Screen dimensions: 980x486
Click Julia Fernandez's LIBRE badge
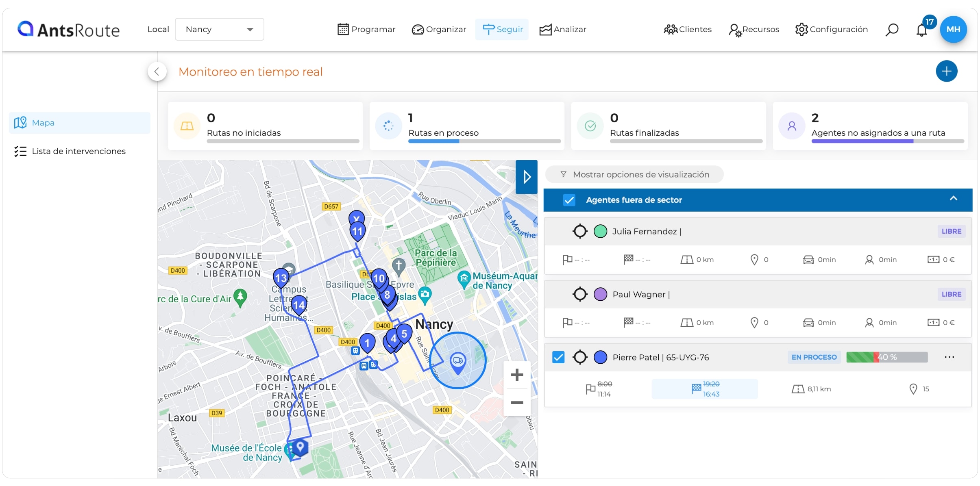coord(951,231)
